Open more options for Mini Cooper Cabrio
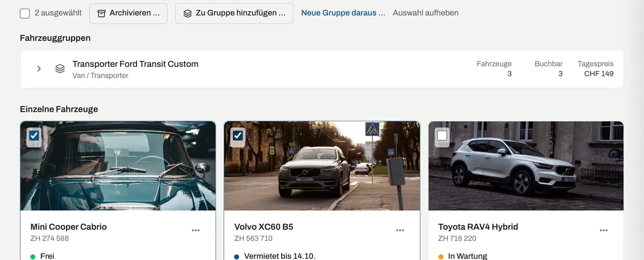Viewport: 644px width, 260px height. pos(196,230)
